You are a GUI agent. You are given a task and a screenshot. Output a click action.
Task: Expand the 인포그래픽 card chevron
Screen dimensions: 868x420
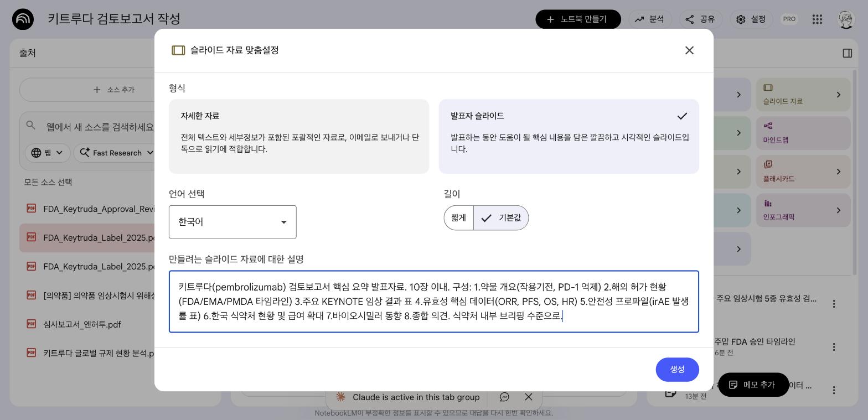point(838,210)
